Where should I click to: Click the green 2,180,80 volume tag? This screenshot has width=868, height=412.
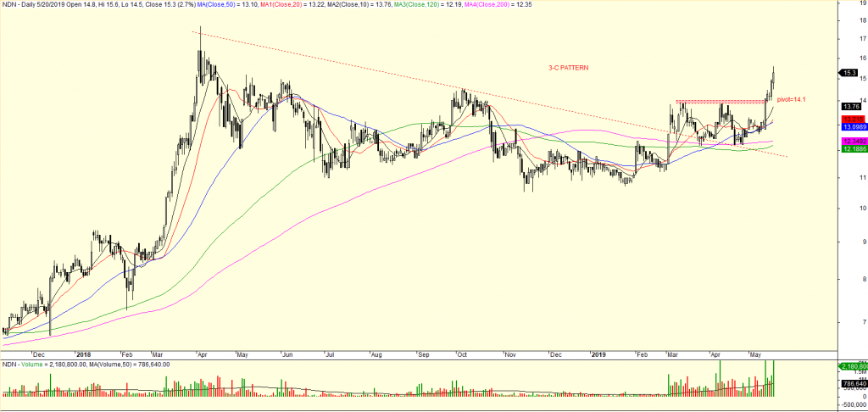[851, 365]
